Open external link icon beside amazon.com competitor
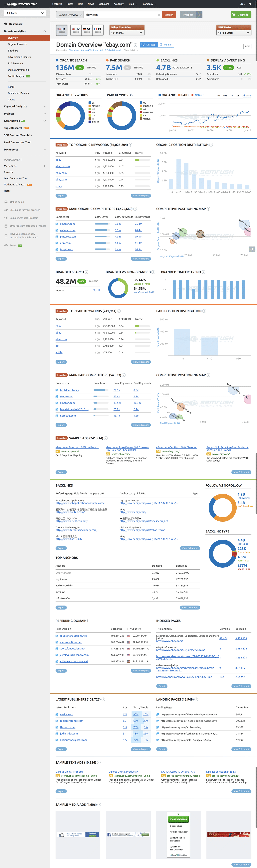Viewport: 257px width, 868px height. [57, 224]
